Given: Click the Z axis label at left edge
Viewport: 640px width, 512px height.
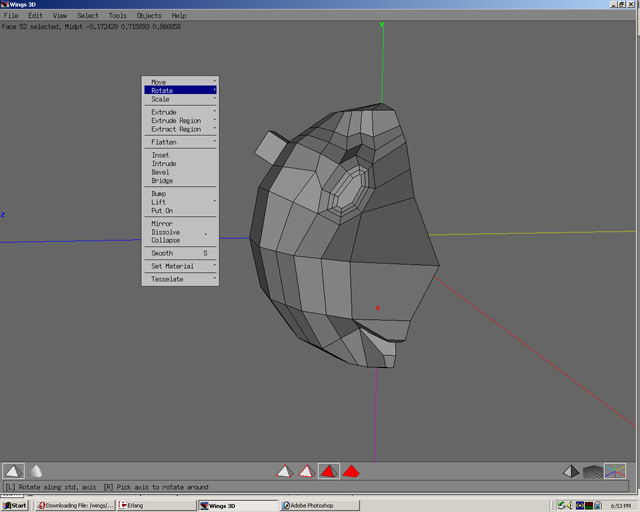Looking at the screenshot, I should (x=3, y=215).
